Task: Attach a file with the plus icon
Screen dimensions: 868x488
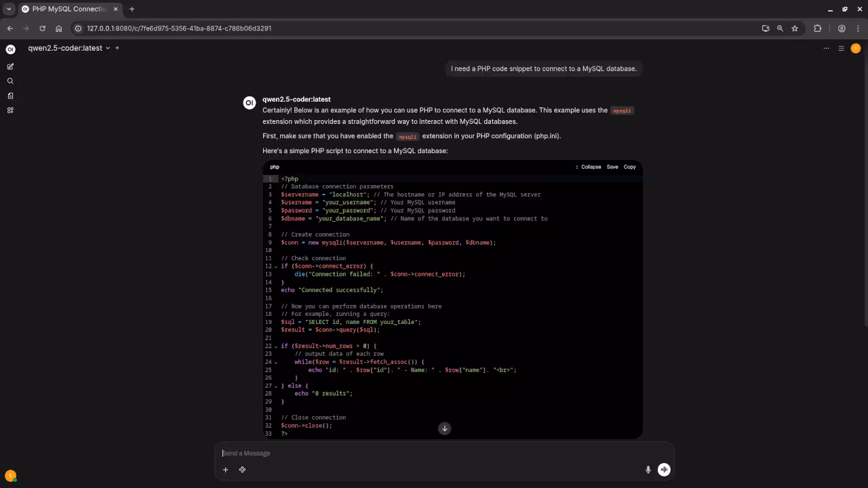Action: [x=225, y=469]
